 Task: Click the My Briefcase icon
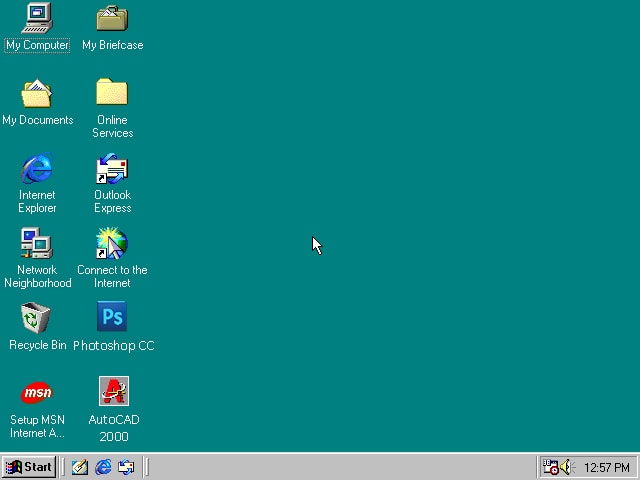[x=112, y=18]
